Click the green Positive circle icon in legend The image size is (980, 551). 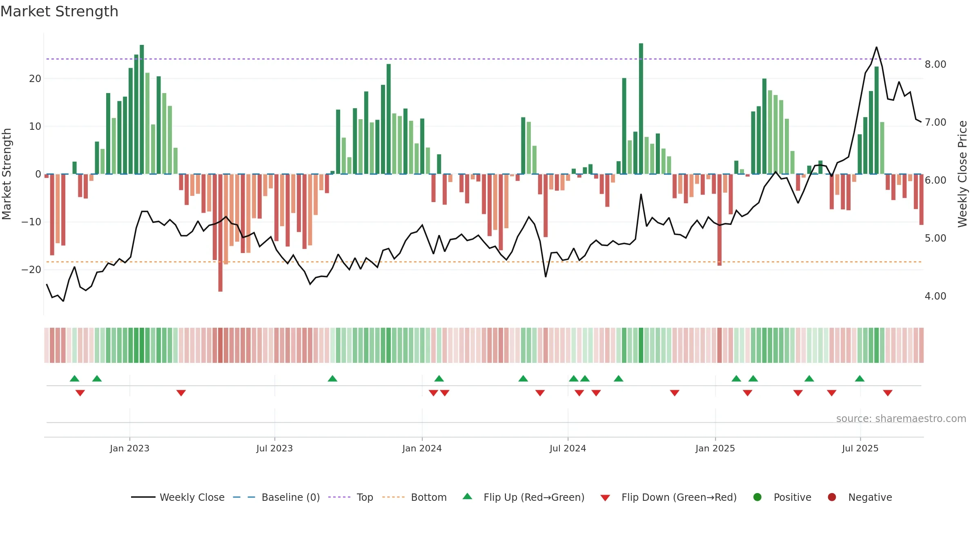point(757,497)
